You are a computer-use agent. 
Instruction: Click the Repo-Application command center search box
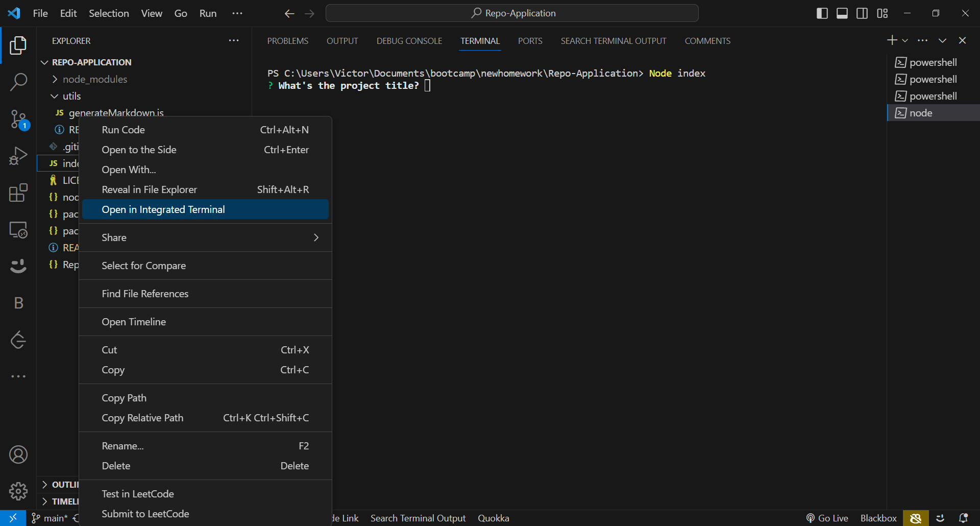(512, 13)
